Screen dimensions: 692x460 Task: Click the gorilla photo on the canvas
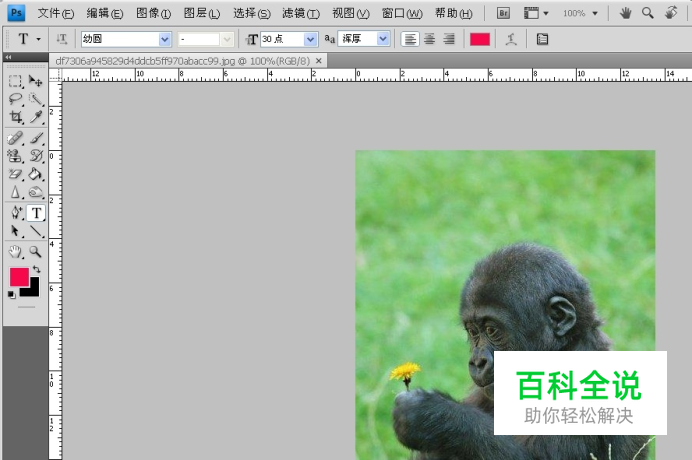505,305
